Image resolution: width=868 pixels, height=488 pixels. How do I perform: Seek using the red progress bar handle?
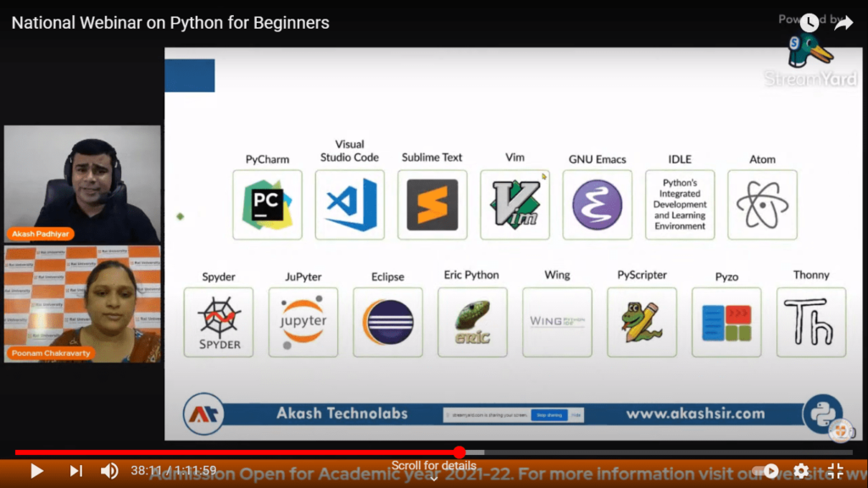pyautogui.click(x=459, y=452)
